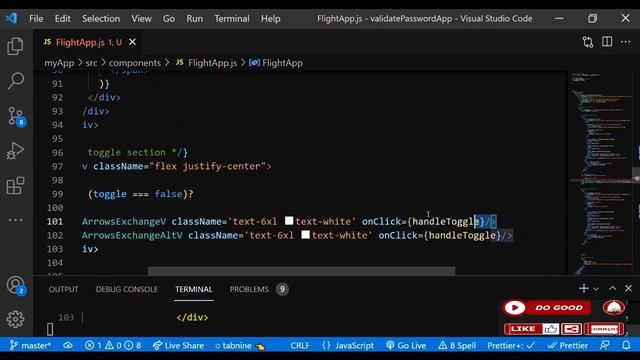Viewport: 640px width, 360px height.
Task: Start Live Share from status bar
Action: point(178,346)
